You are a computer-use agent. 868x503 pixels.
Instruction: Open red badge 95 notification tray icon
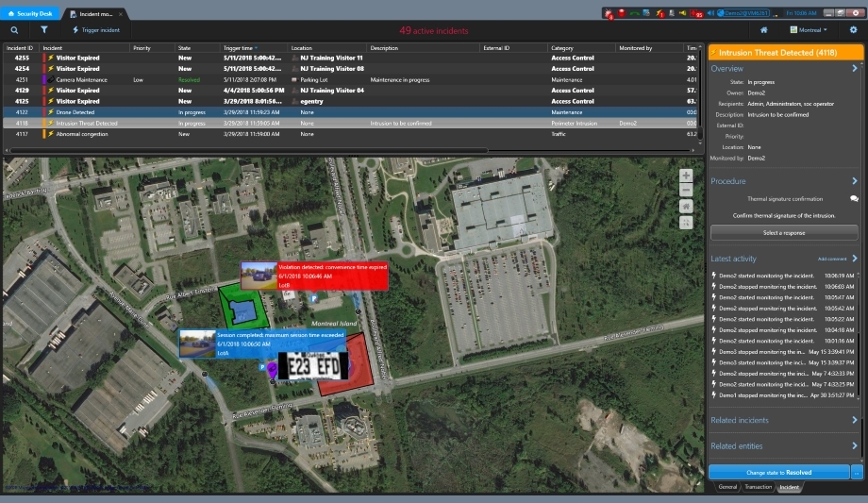click(x=696, y=13)
